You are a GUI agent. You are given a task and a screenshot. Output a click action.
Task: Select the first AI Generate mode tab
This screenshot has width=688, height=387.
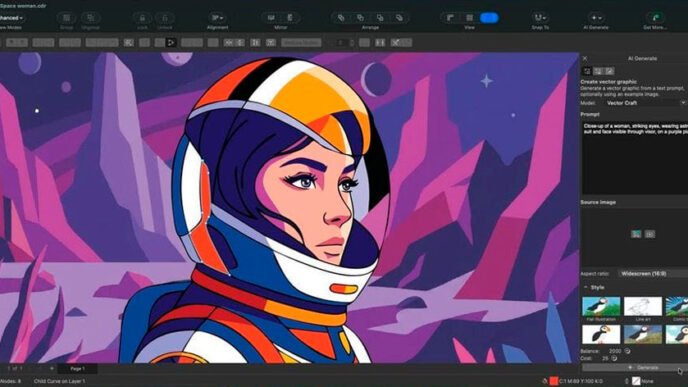tap(587, 71)
